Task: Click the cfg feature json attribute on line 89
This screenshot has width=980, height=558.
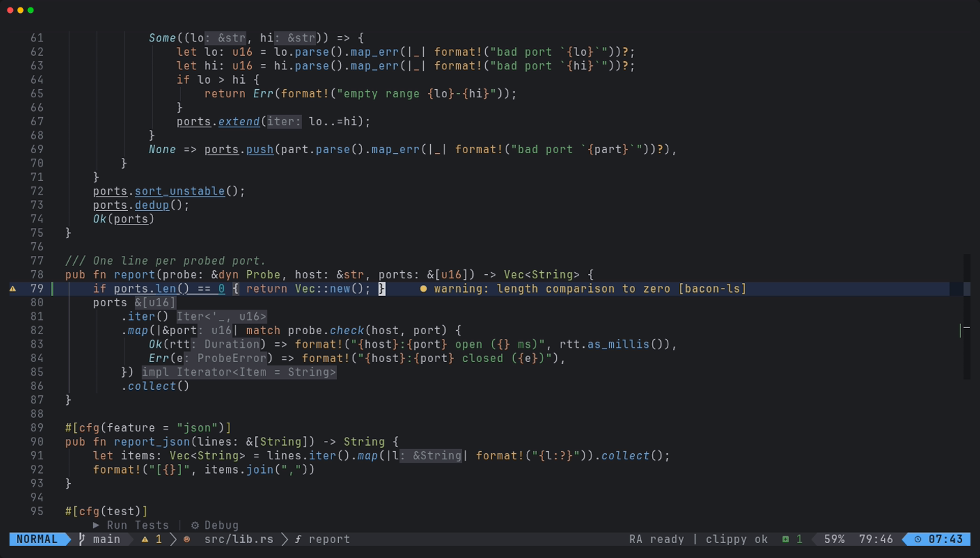Action: coord(148,427)
